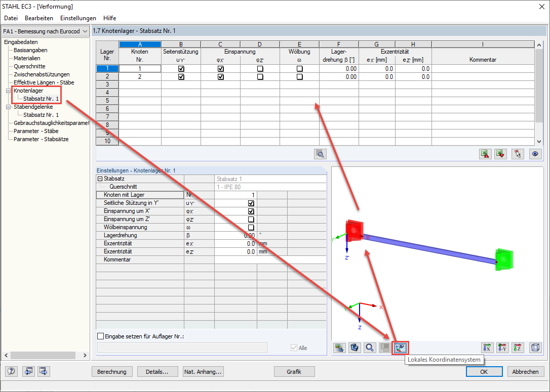Select table row header 2
Screen dimensions: 550x392
(x=107, y=77)
